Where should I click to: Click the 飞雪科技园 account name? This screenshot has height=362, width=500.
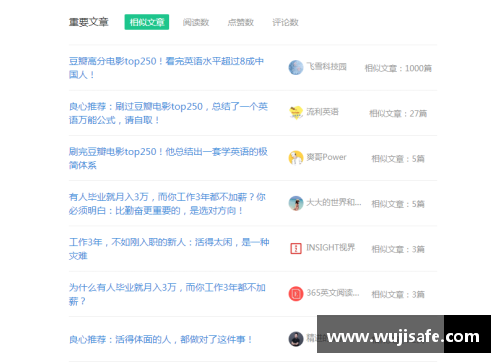click(x=327, y=66)
